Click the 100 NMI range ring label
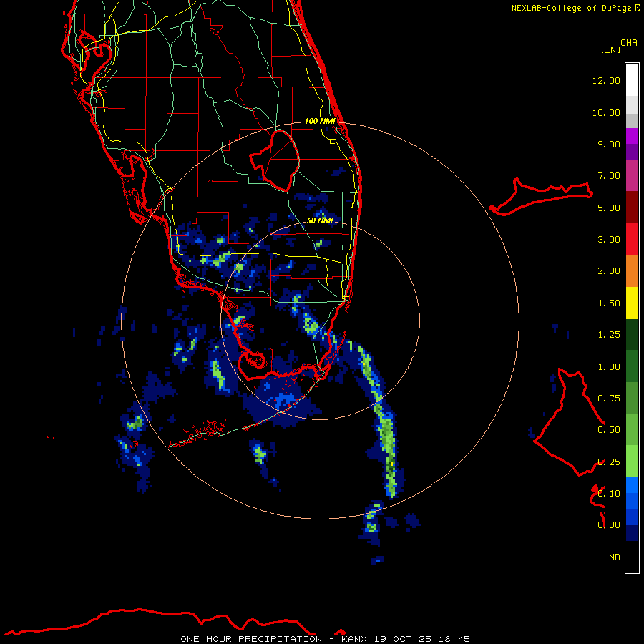The image size is (644, 644). point(320,121)
